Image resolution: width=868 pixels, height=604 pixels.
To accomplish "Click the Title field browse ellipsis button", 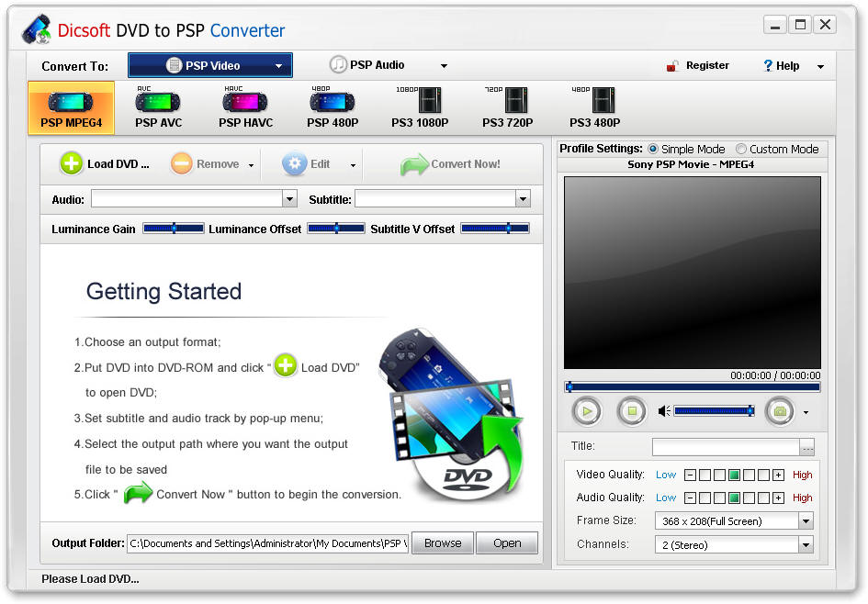I will pyautogui.click(x=807, y=447).
